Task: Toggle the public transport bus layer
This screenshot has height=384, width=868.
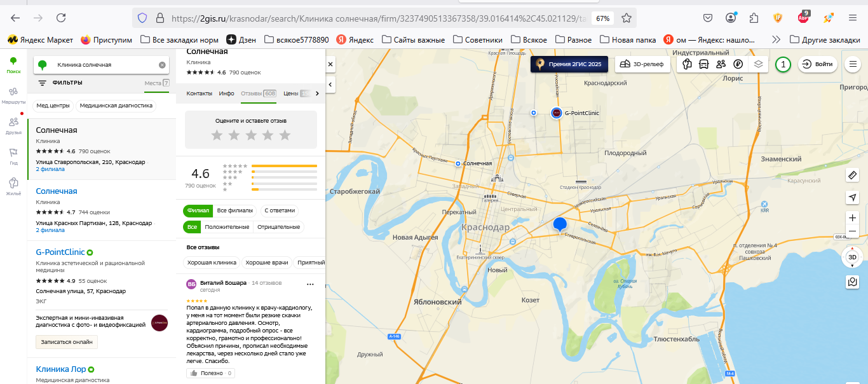Action: pyautogui.click(x=703, y=64)
